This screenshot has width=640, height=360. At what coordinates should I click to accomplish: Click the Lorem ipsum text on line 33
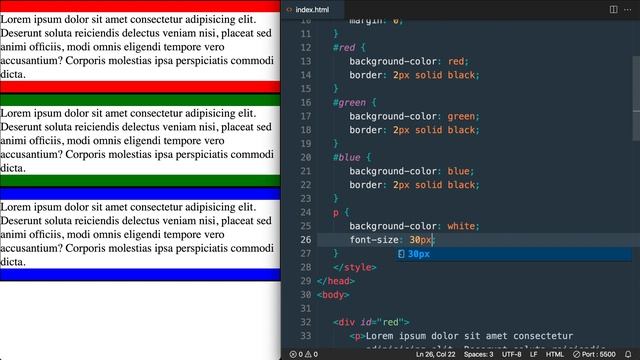pyautogui.click(x=469, y=336)
